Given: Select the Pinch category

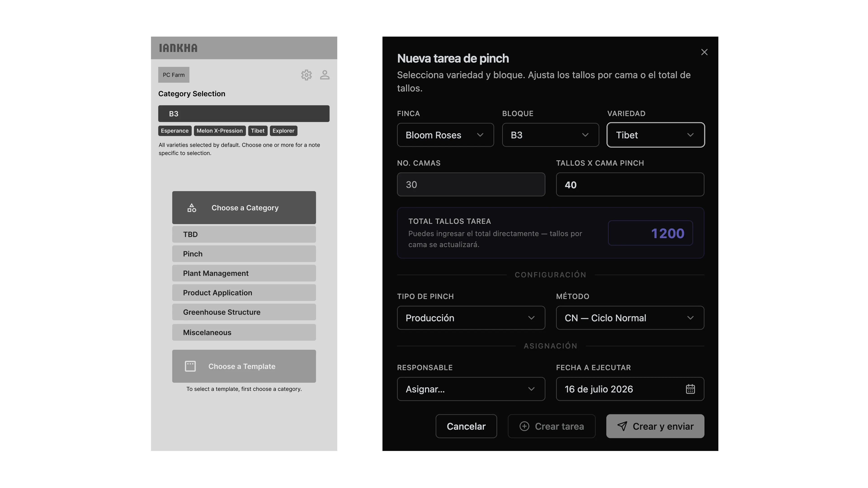Looking at the screenshot, I should [244, 254].
